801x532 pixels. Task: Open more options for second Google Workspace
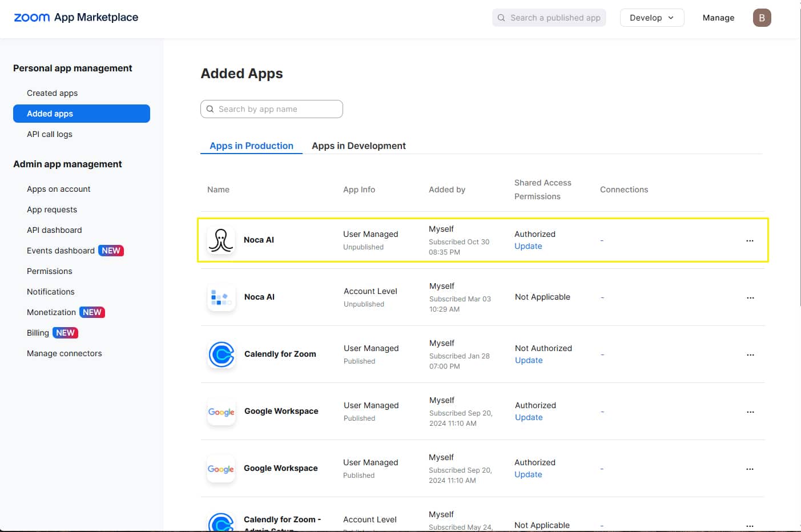(750, 469)
